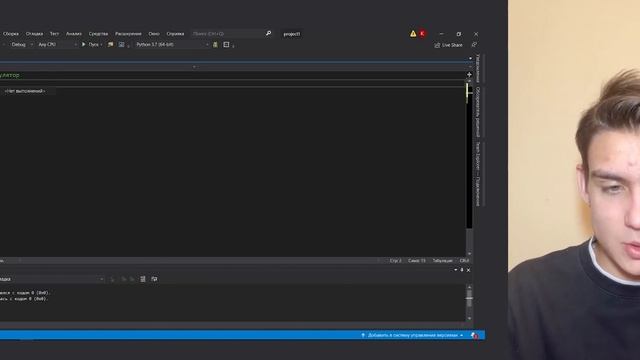Open the Отладка menu
The height and width of the screenshot is (360, 640).
[34, 34]
